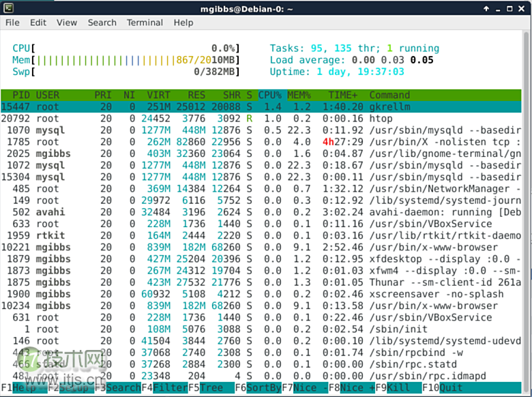Viewport: 532px width, 397px height.
Task: Select the Thunar process row
Action: (x=261, y=282)
